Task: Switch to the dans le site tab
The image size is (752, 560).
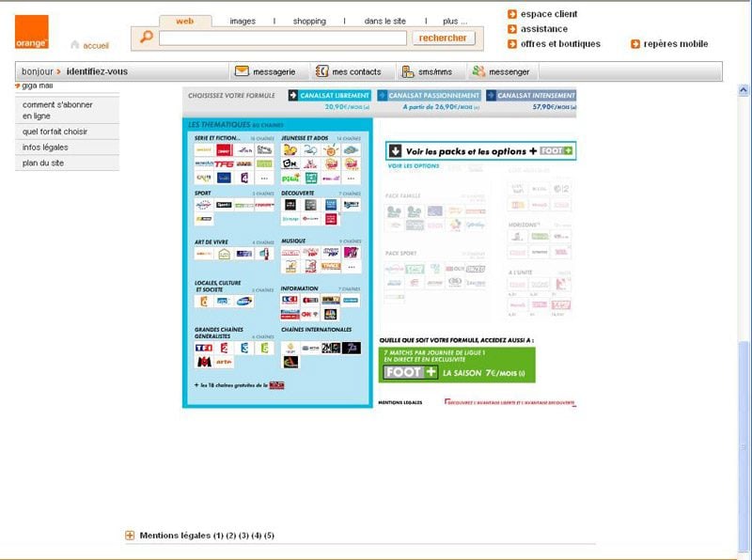Action: 385,21
